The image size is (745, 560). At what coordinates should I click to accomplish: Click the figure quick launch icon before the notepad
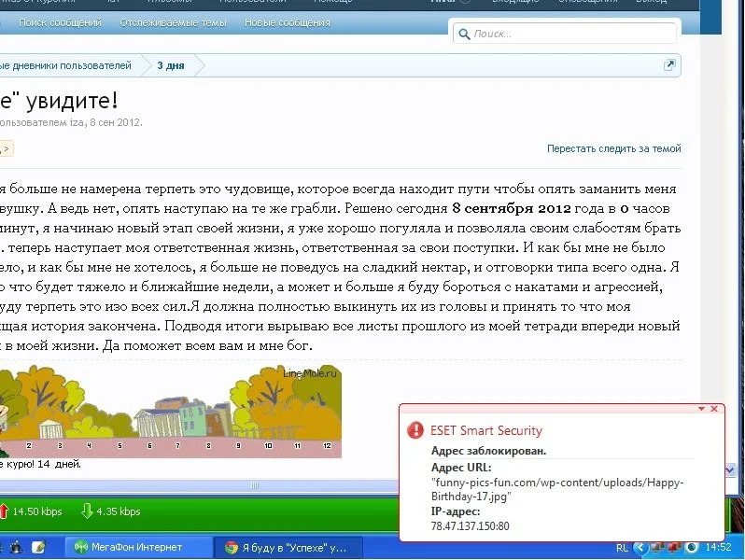click(16, 547)
